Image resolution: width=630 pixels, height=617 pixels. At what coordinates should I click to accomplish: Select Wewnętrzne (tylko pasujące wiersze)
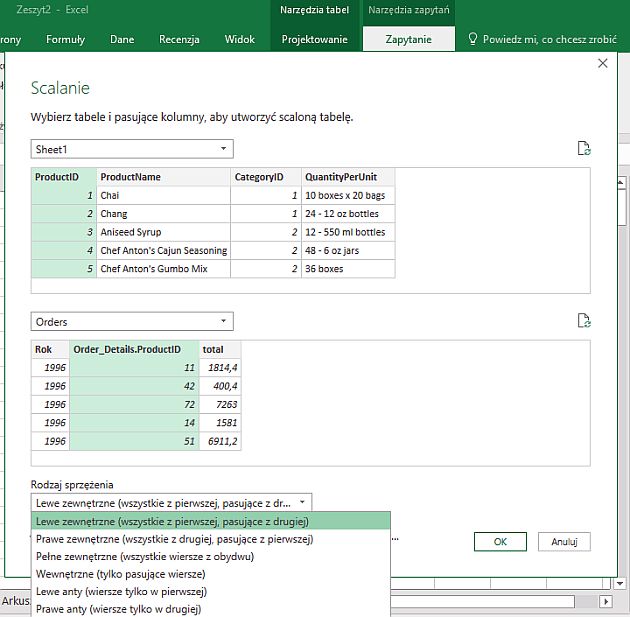coord(211,574)
